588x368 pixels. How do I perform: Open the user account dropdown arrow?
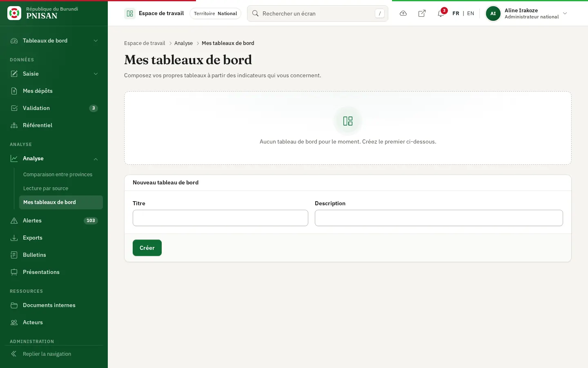coord(565,13)
